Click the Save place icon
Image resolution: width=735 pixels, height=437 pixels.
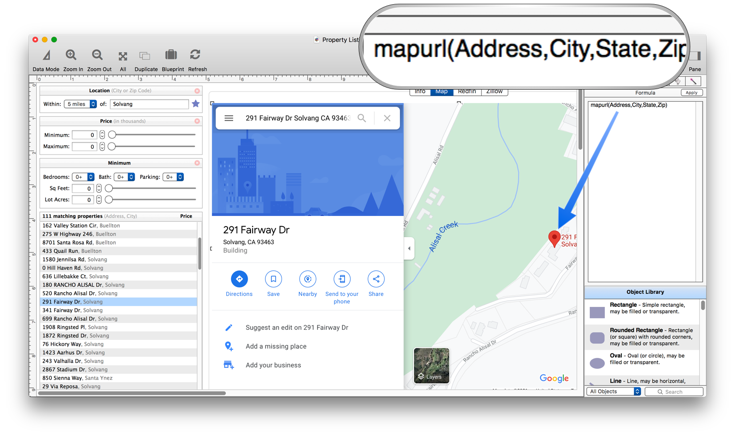pyautogui.click(x=273, y=279)
